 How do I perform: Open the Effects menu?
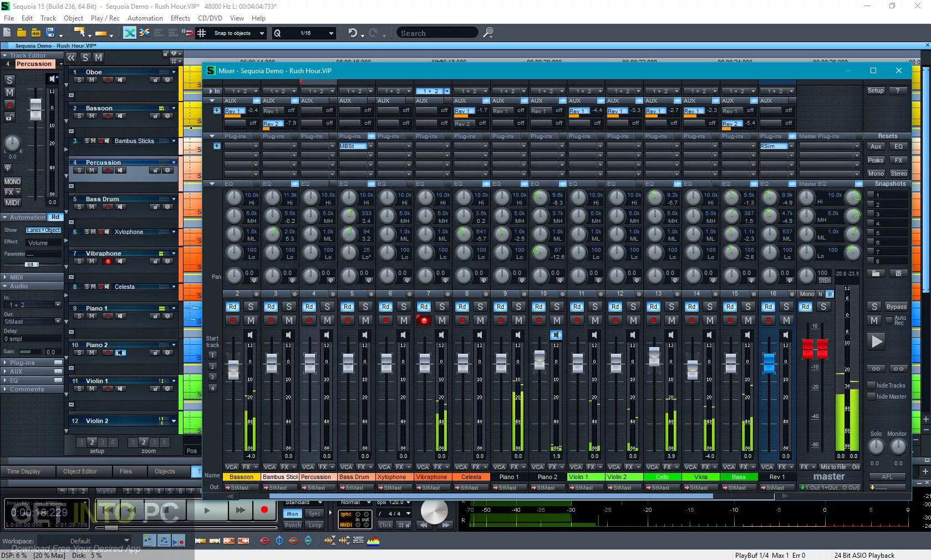point(180,18)
